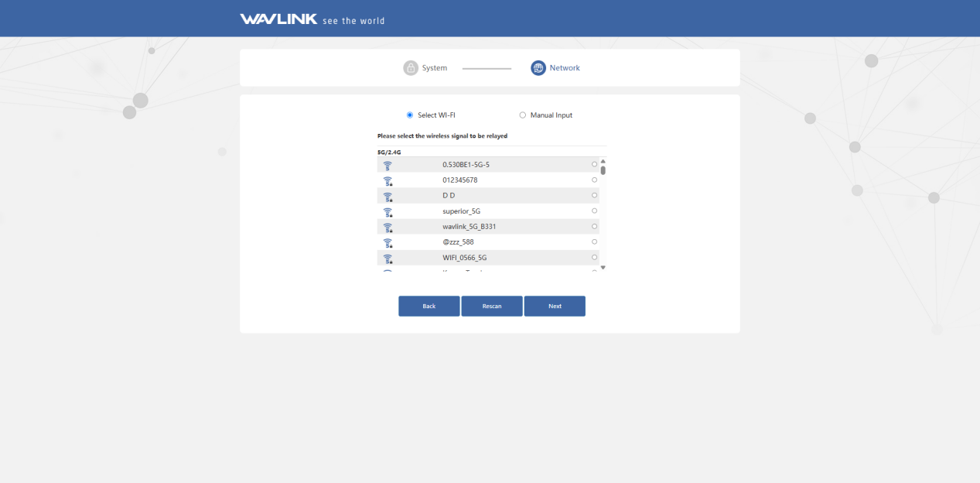Click the network list scrollbar thumb
The width and height of the screenshot is (980, 483).
[603, 170]
